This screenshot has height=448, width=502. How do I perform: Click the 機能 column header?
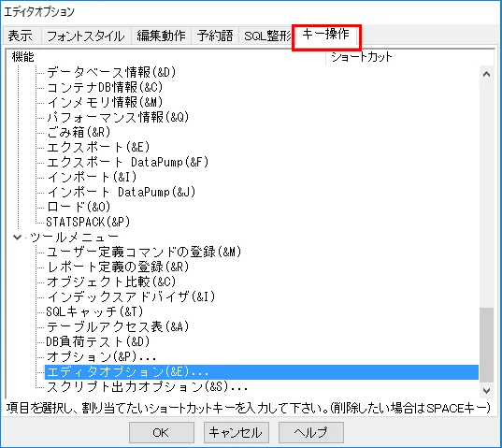tap(165, 57)
